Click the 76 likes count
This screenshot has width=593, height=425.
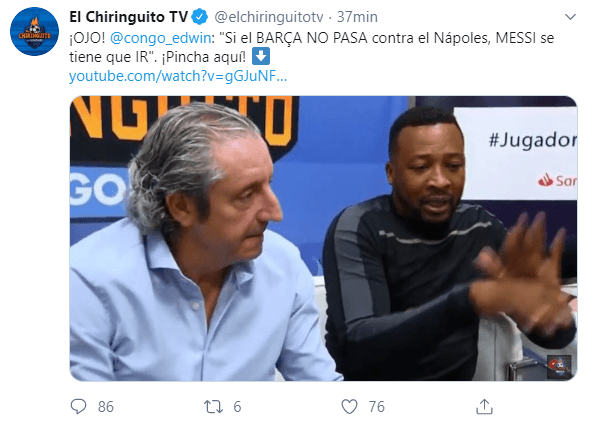point(376,407)
